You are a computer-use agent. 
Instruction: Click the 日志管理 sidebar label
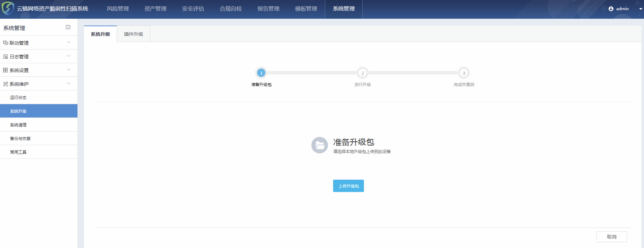[x=19, y=57]
